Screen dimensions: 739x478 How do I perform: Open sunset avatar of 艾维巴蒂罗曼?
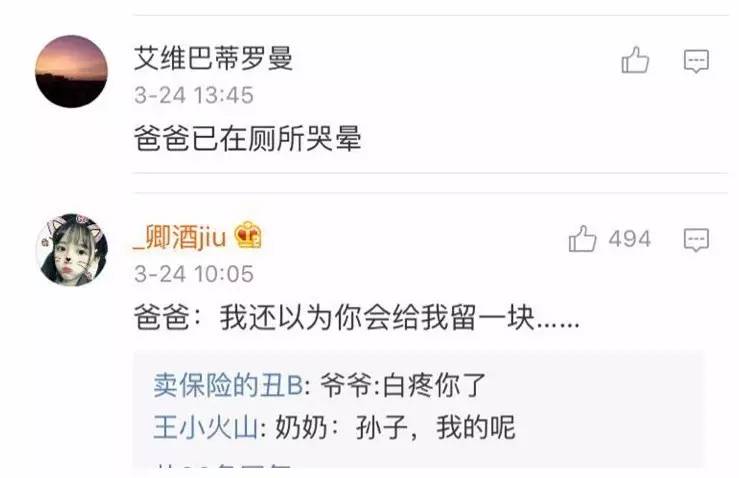tap(72, 71)
